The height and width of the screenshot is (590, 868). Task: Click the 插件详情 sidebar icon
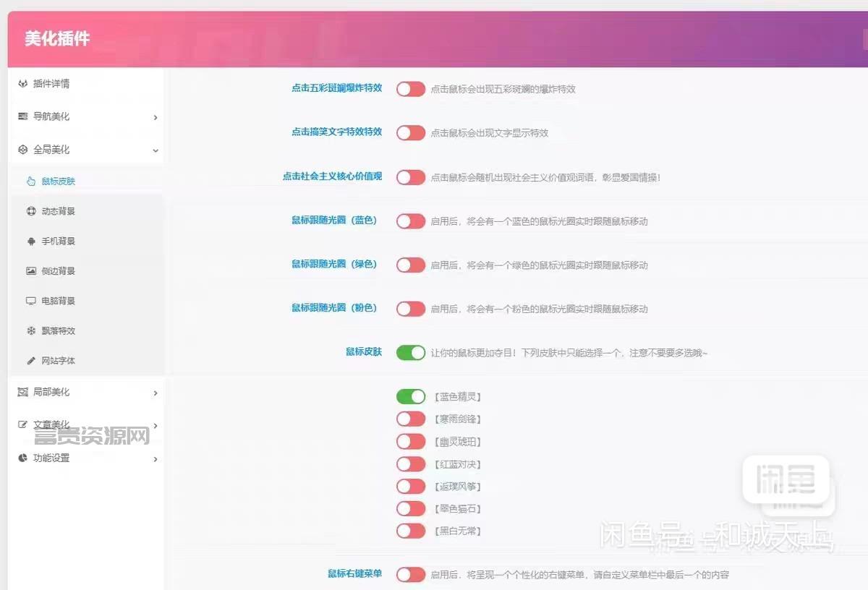point(23,84)
